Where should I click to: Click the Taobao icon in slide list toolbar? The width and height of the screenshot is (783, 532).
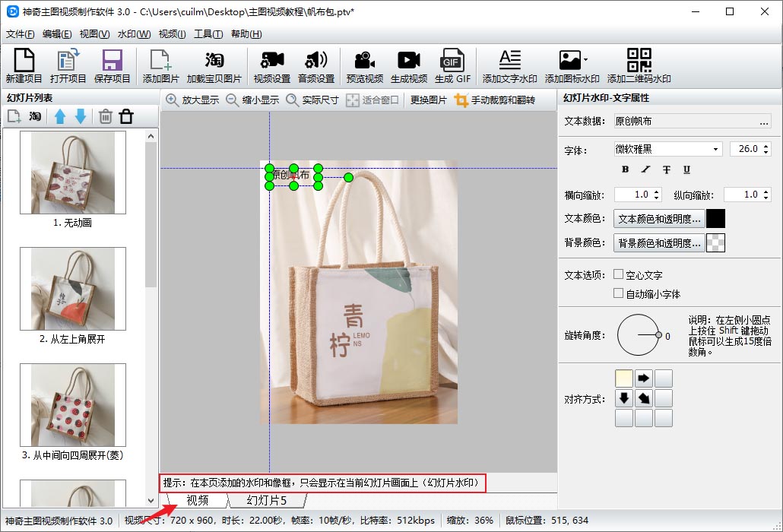(35, 116)
